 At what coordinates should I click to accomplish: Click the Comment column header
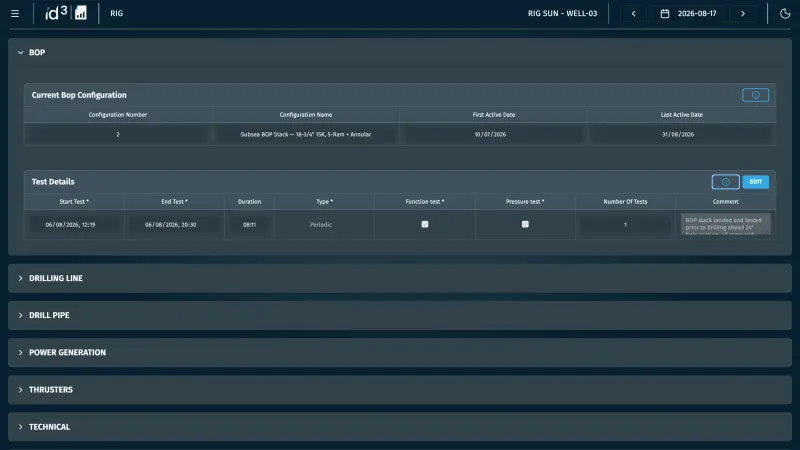[x=726, y=202]
